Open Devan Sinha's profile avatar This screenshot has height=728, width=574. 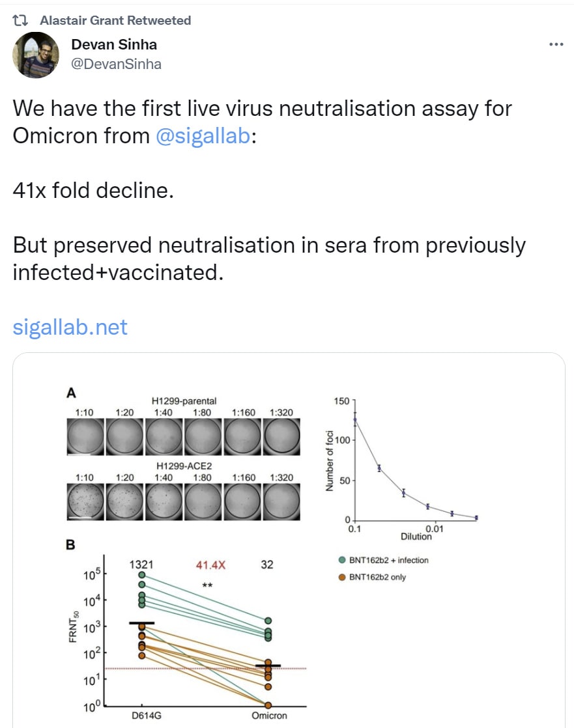click(x=36, y=55)
